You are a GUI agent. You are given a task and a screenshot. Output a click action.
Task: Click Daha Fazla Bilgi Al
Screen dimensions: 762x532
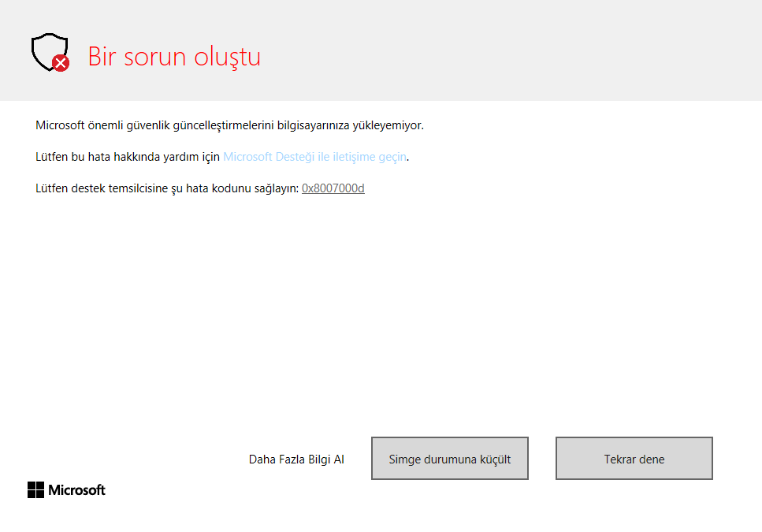(x=296, y=459)
